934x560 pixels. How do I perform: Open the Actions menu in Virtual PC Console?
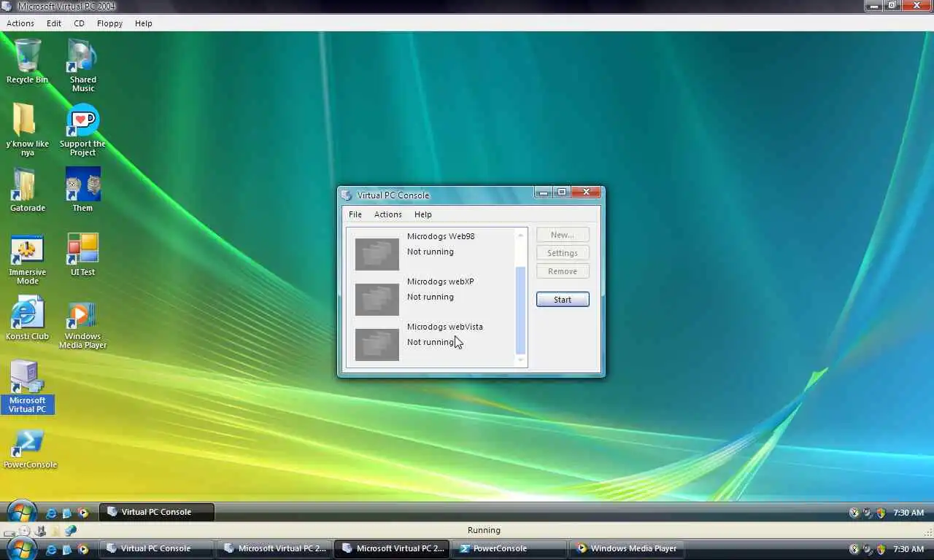[387, 214]
